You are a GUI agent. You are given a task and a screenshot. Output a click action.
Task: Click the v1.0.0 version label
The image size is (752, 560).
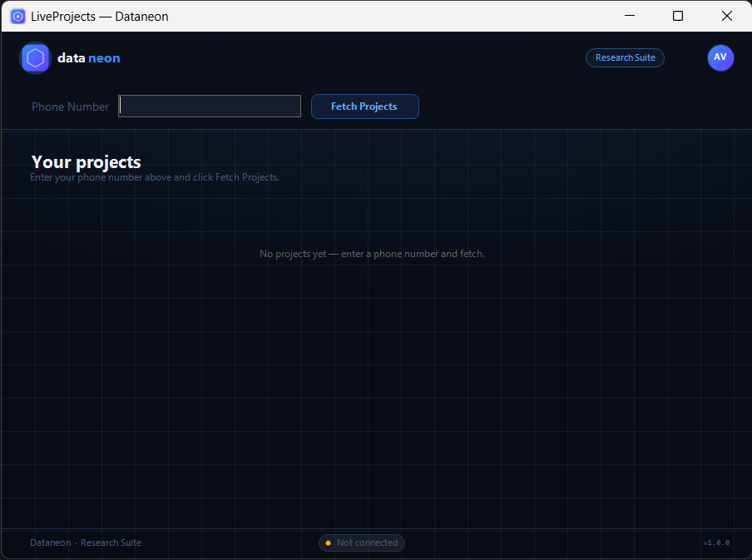(716, 543)
